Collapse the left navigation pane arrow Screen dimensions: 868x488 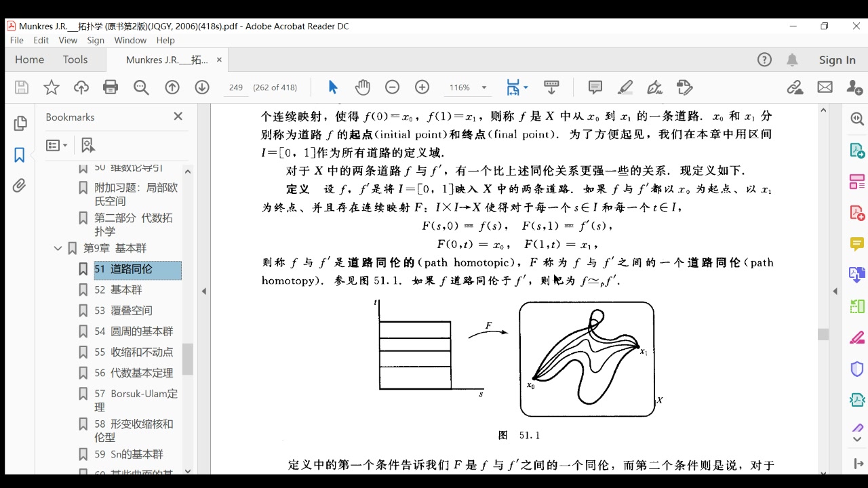point(204,291)
